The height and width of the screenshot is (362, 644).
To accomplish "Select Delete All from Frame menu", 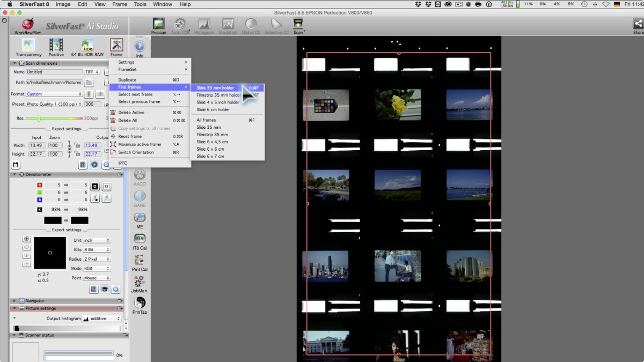I will coord(128,121).
